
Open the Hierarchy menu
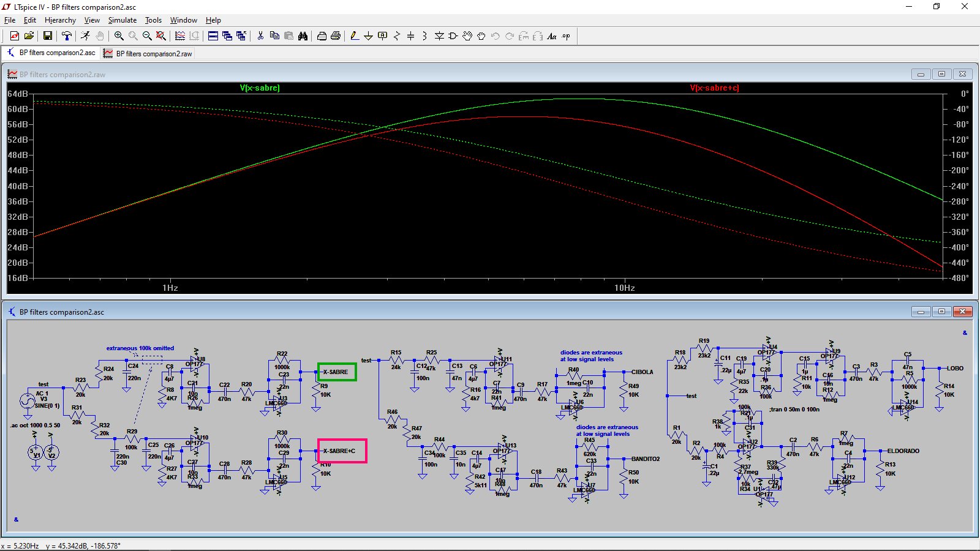tap(60, 20)
